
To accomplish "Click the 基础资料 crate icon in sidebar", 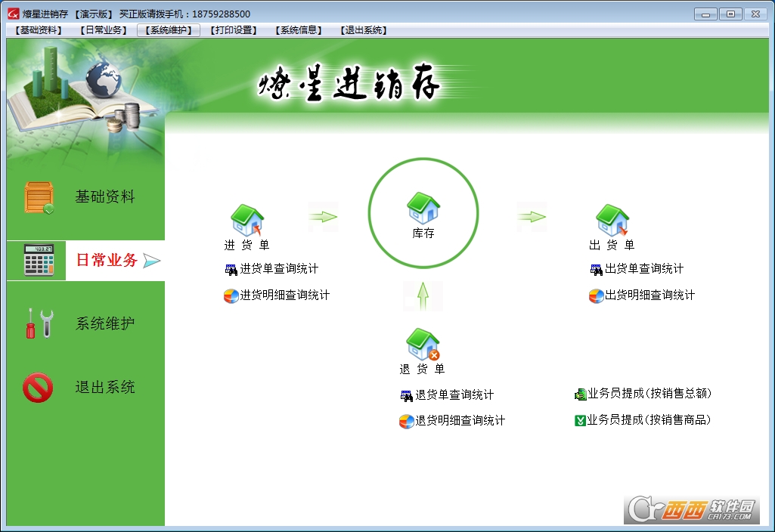I will 39,198.
